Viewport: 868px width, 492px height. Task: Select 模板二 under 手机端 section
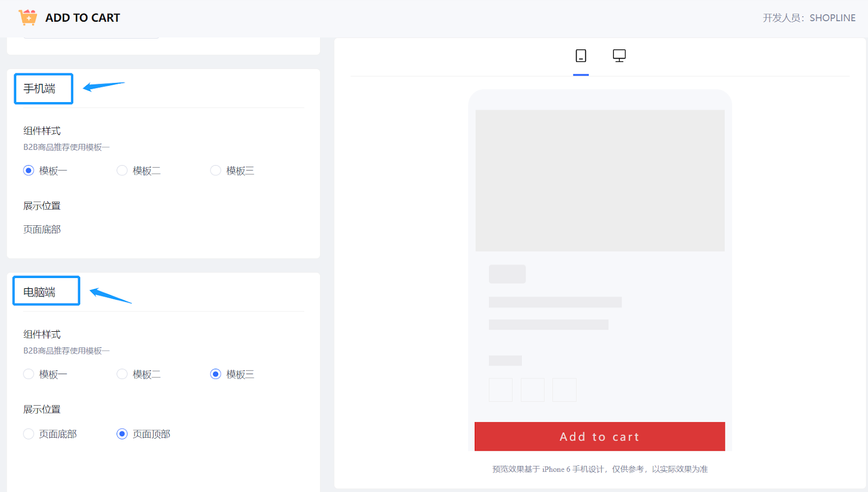pos(122,171)
